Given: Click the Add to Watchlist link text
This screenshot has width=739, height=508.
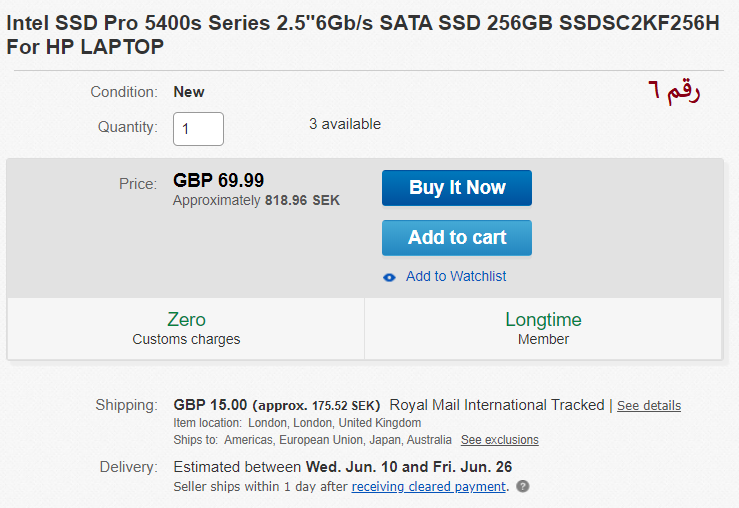Looking at the screenshot, I should tap(456, 276).
